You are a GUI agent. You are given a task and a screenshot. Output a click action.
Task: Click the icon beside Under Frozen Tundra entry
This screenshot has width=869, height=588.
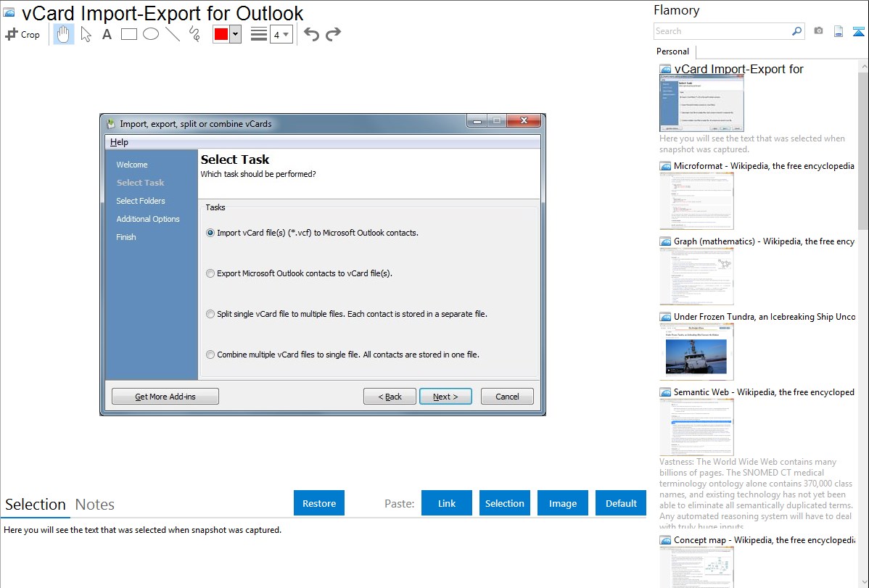coord(665,317)
